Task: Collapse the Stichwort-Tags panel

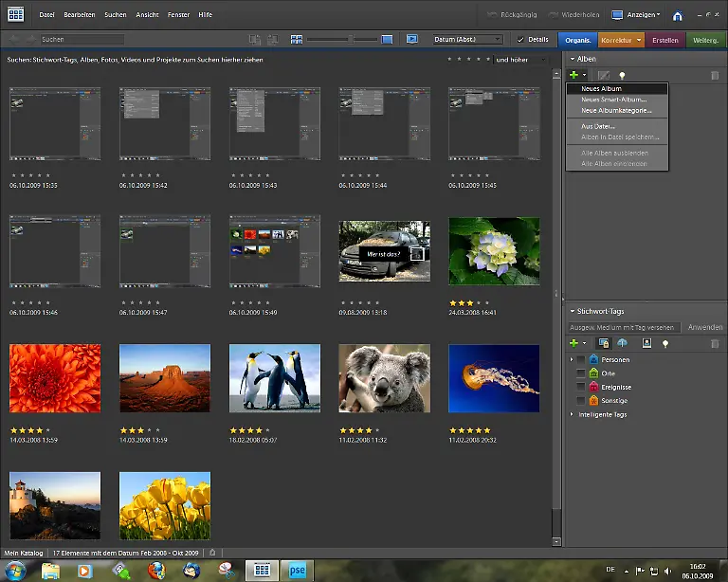Action: point(572,311)
